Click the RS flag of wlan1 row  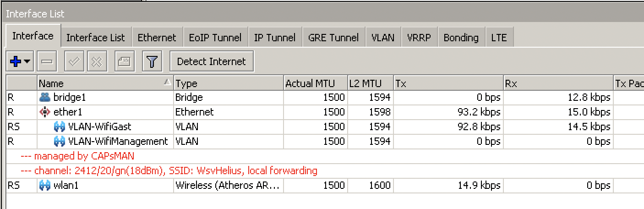tap(13, 186)
